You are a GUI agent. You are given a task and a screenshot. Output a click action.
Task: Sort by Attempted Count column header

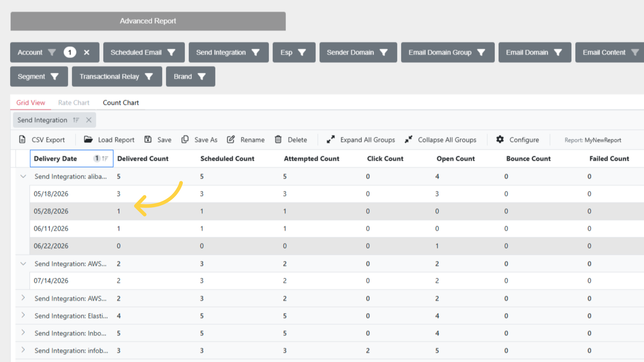[311, 159]
